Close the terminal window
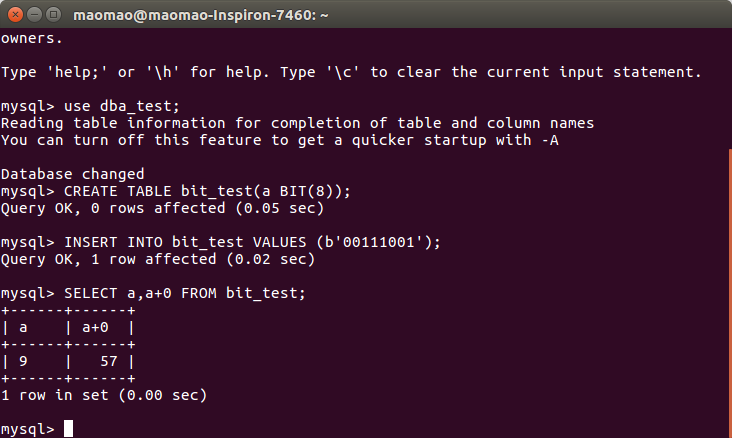 (15, 14)
